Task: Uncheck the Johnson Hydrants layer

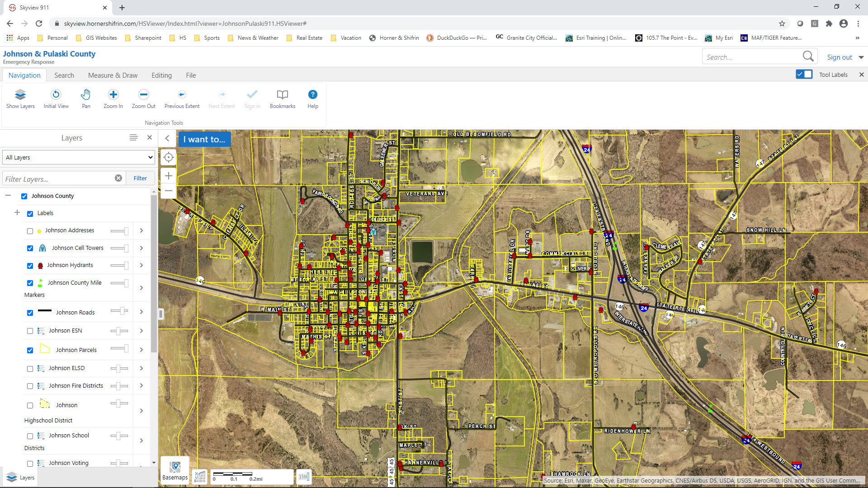Action: [30, 266]
